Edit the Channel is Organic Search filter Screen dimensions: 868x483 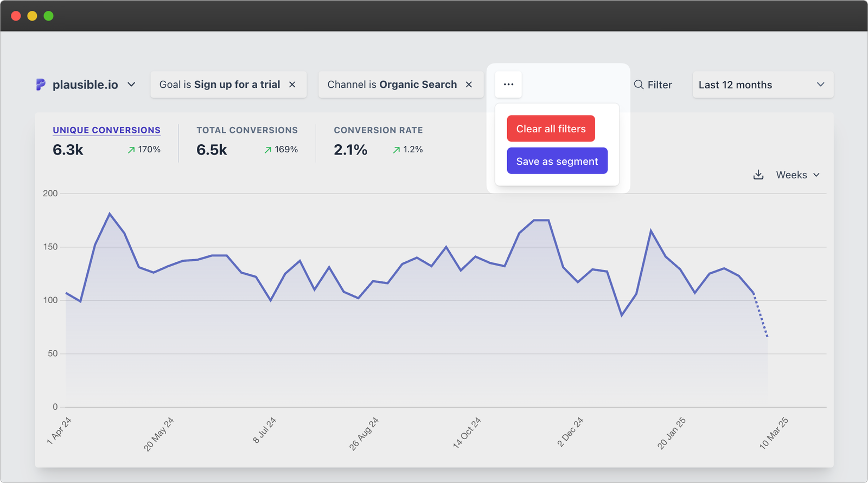(x=392, y=85)
